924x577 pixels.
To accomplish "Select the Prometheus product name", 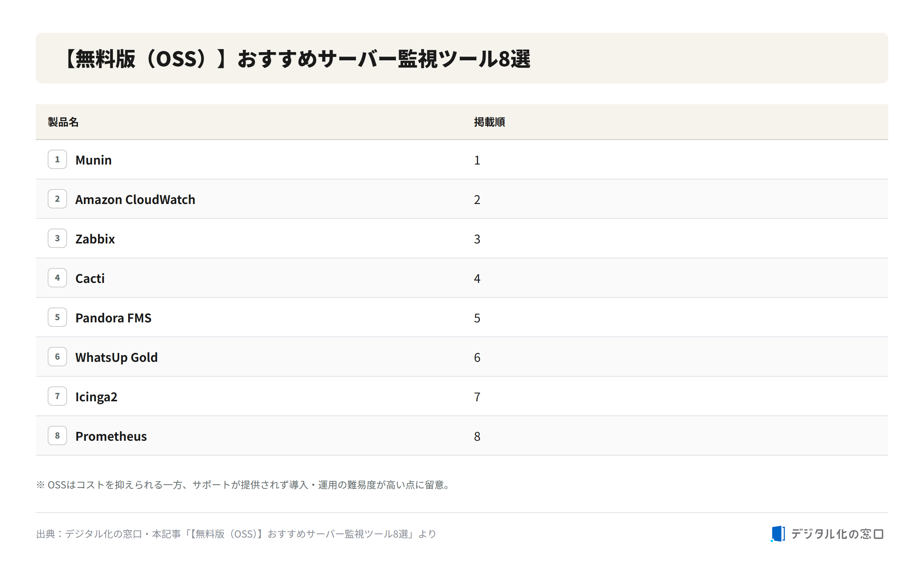I will coord(111,436).
